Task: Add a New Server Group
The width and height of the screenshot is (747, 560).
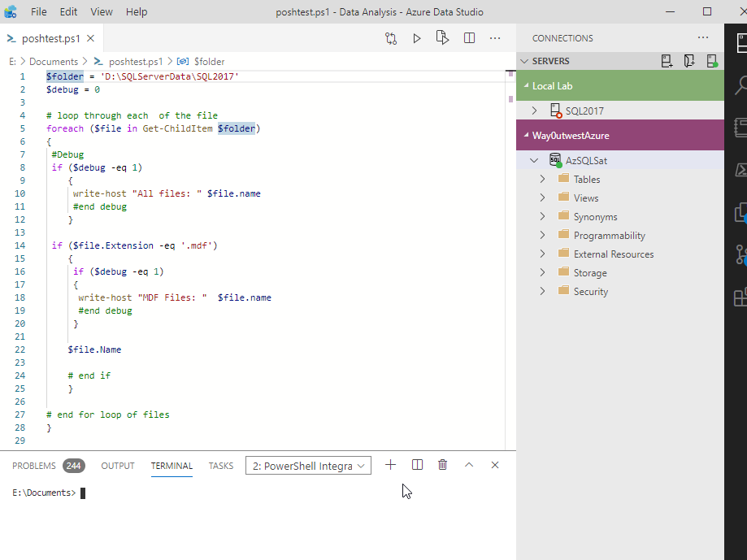Action: point(689,61)
